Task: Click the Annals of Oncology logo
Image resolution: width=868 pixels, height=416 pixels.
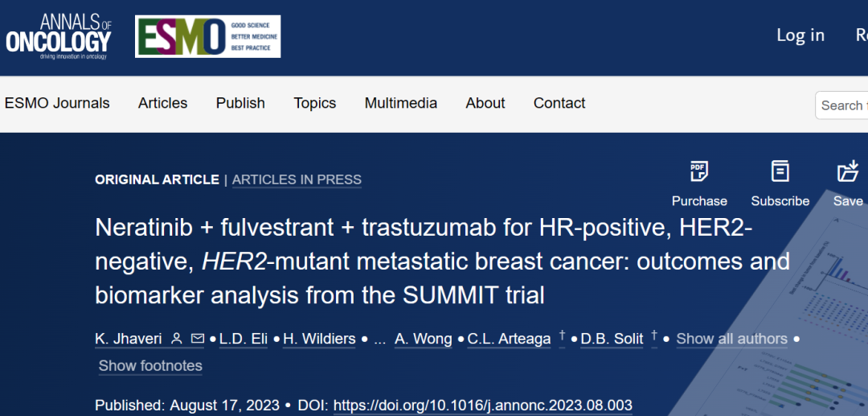Action: click(59, 36)
